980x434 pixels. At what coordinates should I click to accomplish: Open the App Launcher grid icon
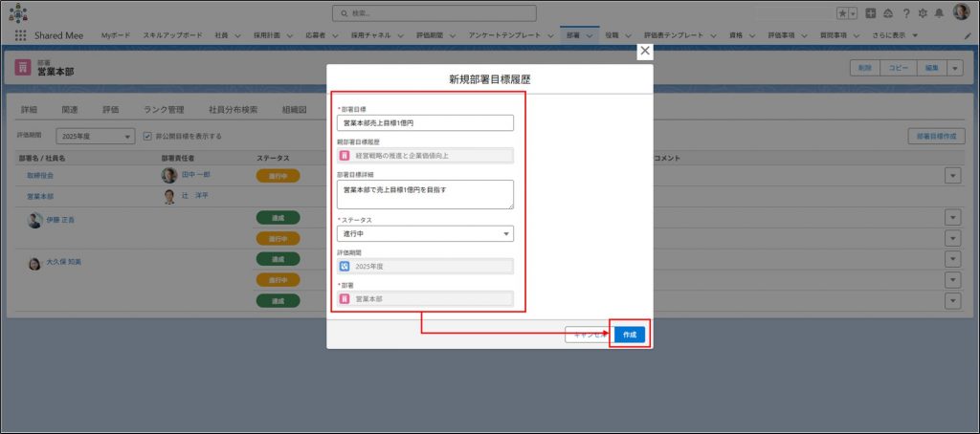[20, 35]
